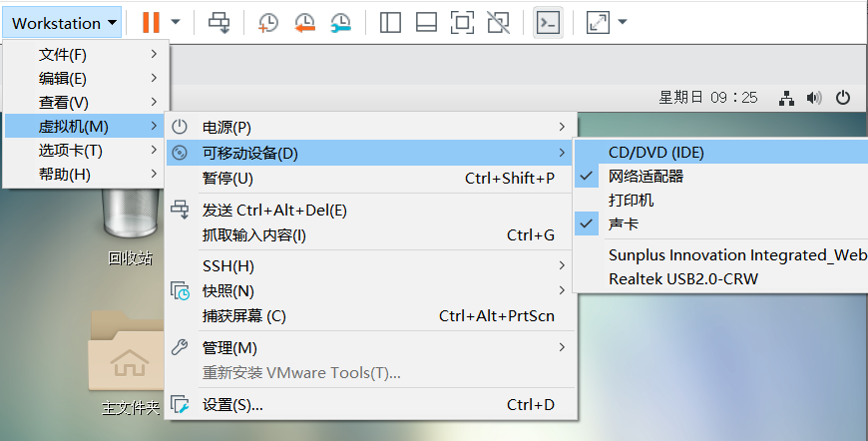Click the guest volume speaker icon
Image resolution: width=868 pixels, height=441 pixels.
[x=814, y=98]
